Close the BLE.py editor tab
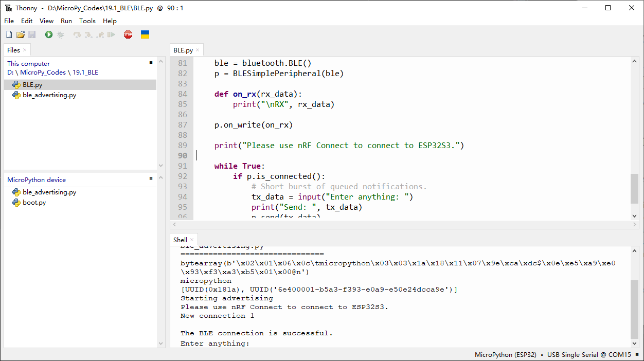The image size is (644, 361). click(198, 50)
